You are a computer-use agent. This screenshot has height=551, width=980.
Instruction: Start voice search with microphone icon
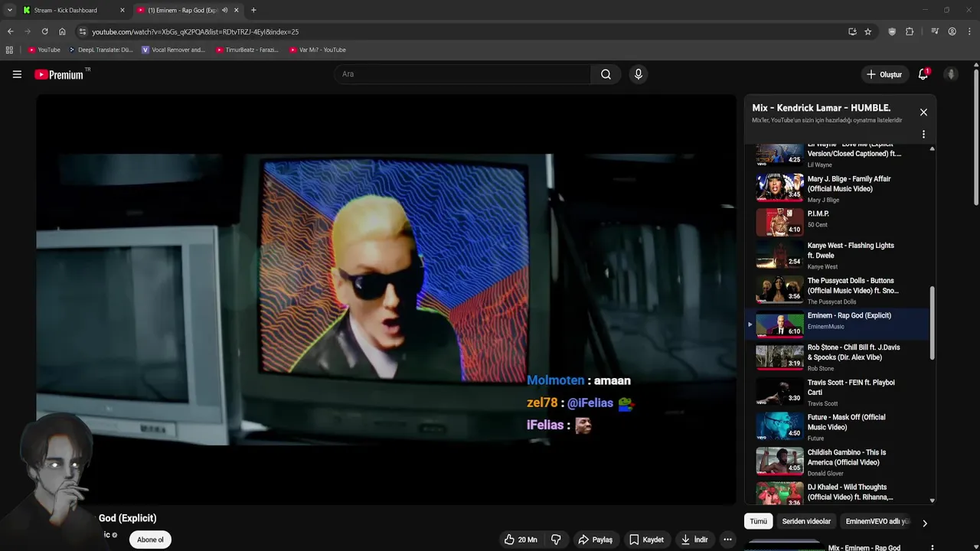click(638, 74)
